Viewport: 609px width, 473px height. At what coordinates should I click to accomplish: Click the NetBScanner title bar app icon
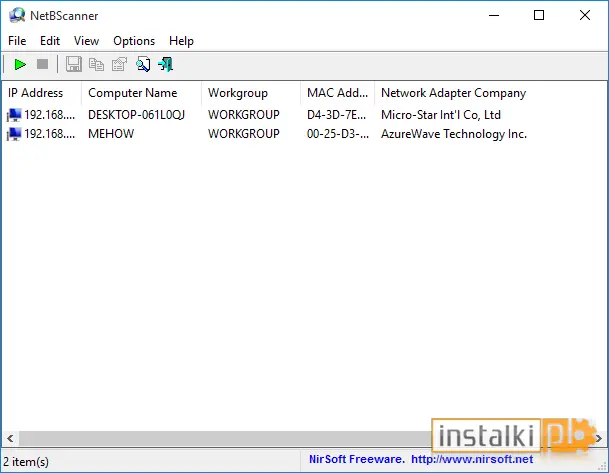point(17,16)
